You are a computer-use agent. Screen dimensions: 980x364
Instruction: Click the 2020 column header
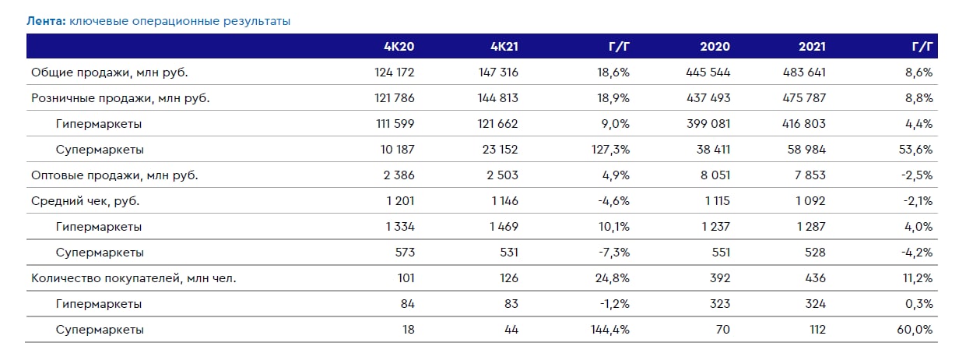click(x=715, y=47)
